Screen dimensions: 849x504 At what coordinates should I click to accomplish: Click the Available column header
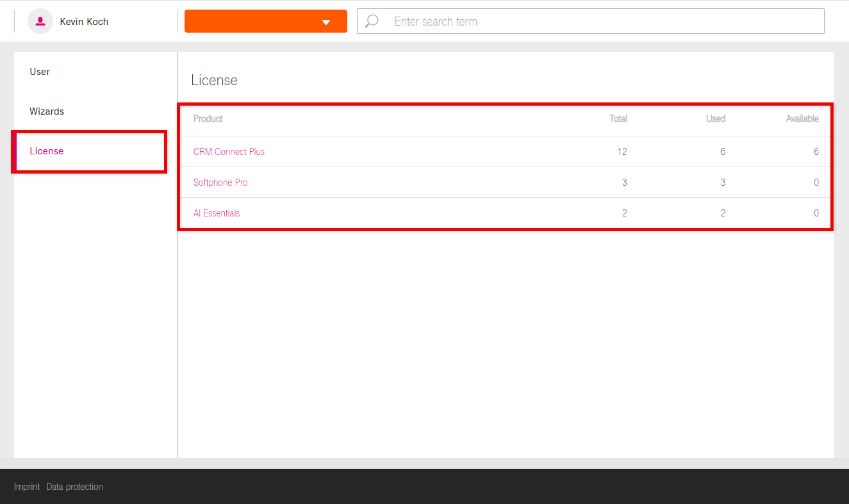click(802, 118)
